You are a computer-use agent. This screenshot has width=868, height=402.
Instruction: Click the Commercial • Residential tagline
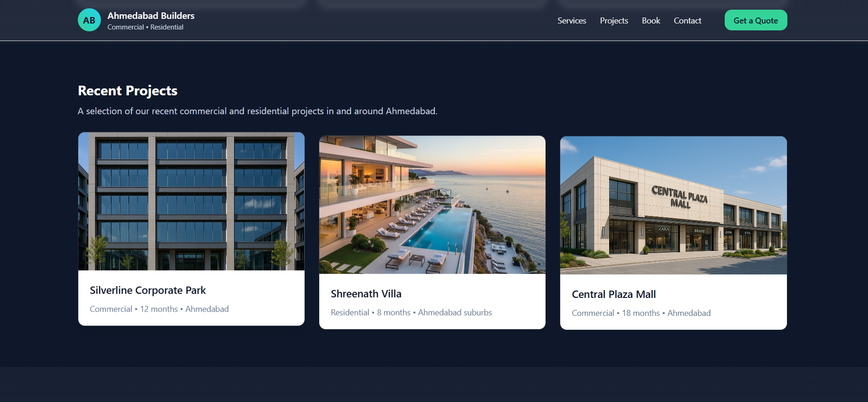point(146,27)
